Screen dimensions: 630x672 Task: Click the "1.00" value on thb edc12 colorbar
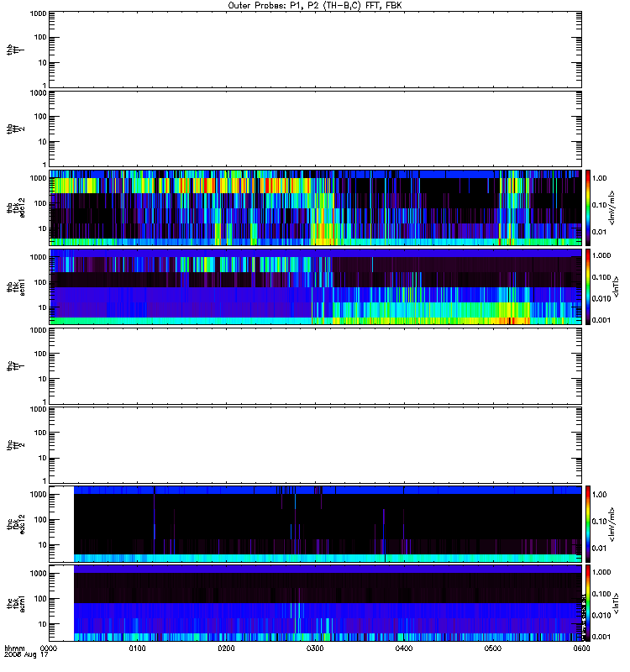[599, 178]
